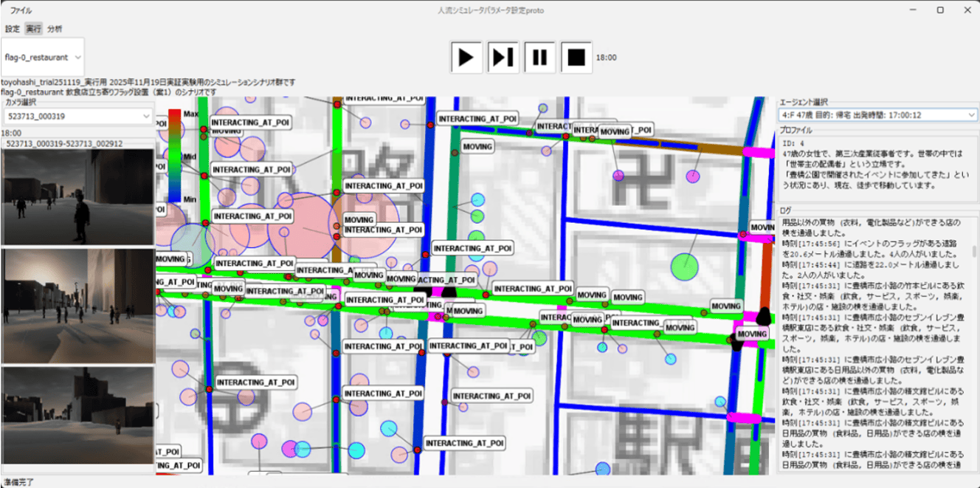Switch to the 分析 tab
This screenshot has width=980, height=488.
pyautogui.click(x=55, y=29)
